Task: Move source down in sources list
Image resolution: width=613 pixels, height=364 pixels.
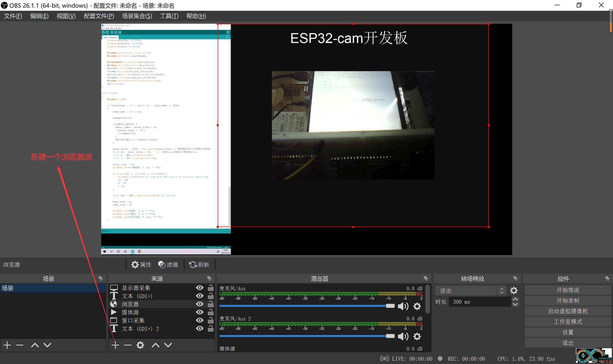Action: click(168, 345)
